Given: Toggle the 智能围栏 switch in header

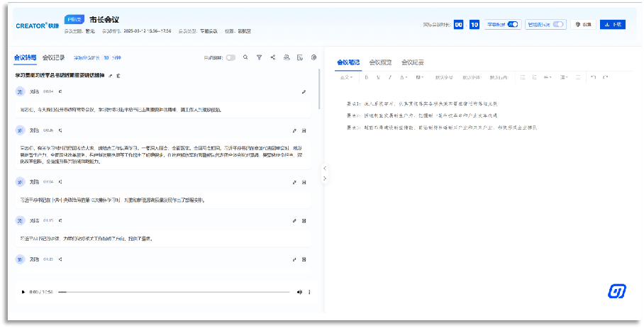Looking at the screenshot, I should [x=559, y=24].
